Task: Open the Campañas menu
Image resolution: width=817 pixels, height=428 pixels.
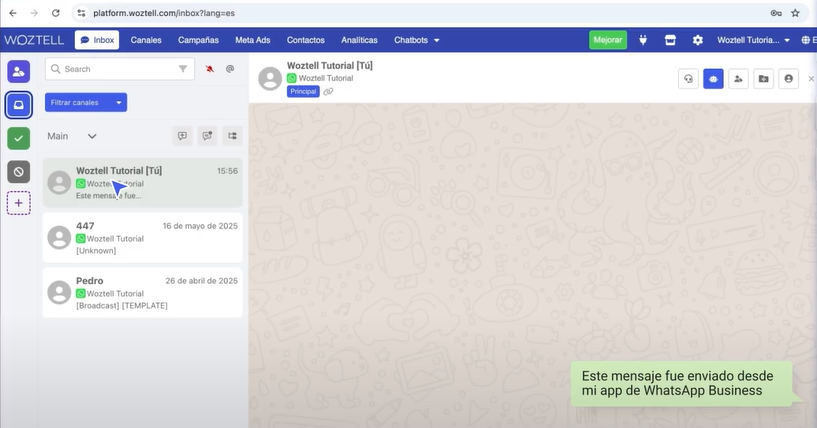Action: (198, 40)
